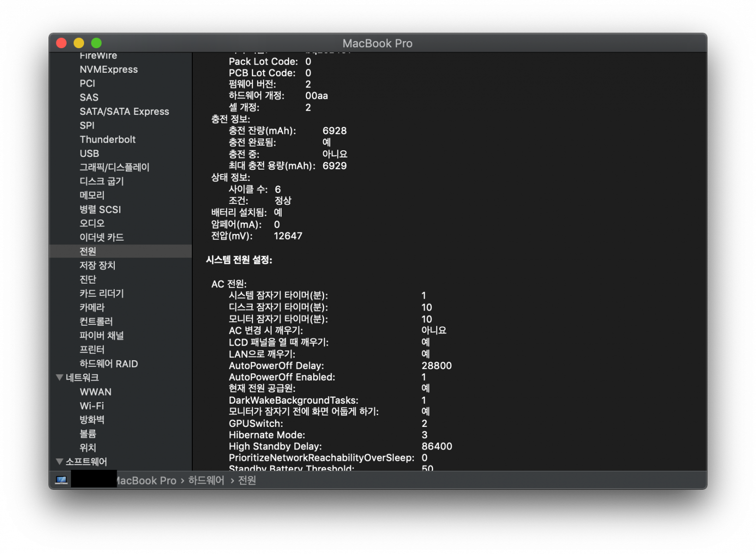
Task: Open the 메모리 section
Action: (x=92, y=195)
